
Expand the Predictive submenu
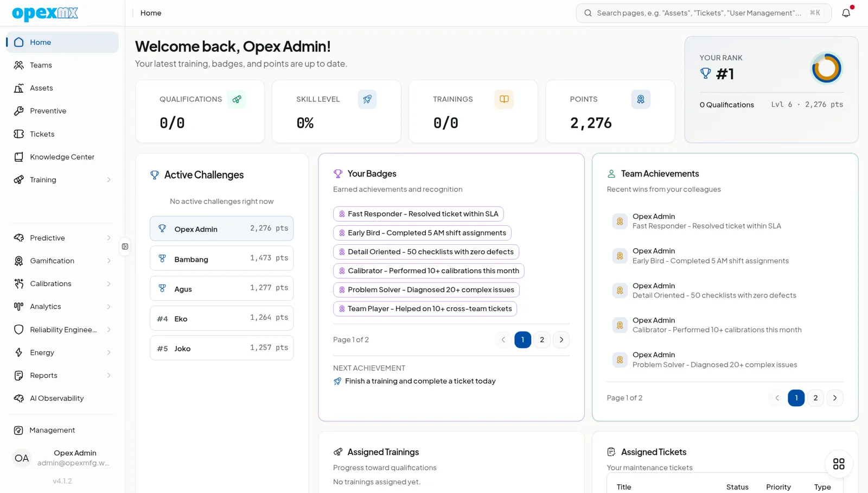point(108,238)
